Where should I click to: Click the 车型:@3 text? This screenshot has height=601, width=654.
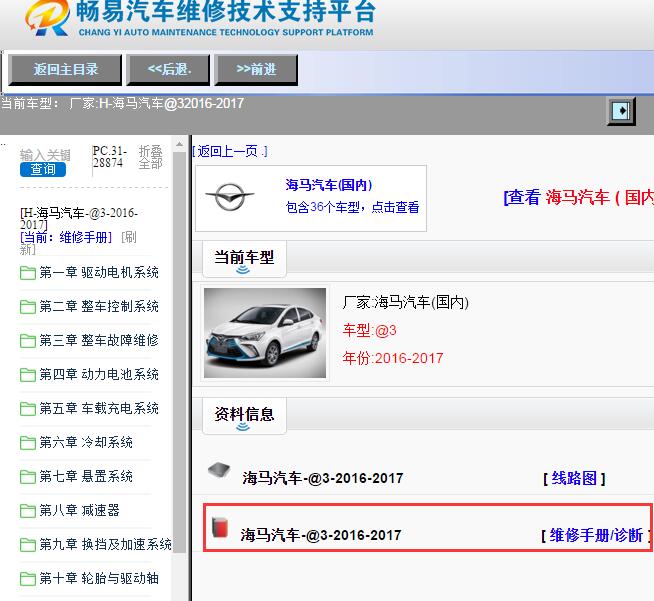(x=370, y=331)
